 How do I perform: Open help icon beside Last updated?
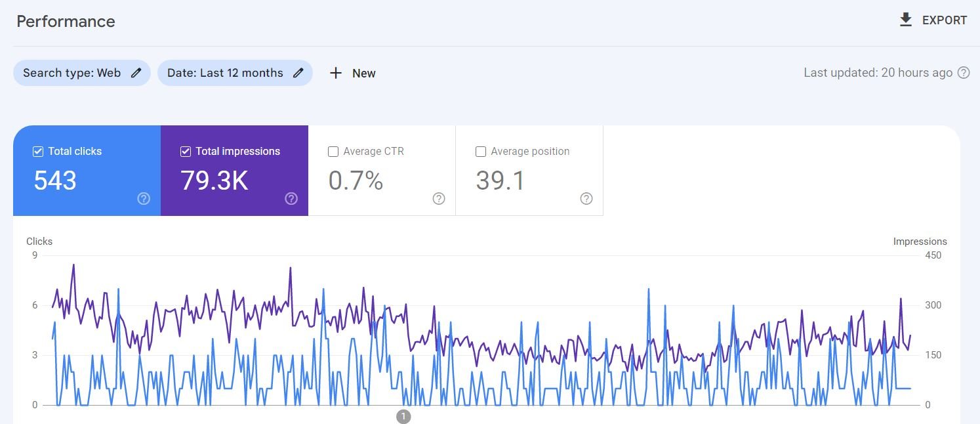point(964,73)
